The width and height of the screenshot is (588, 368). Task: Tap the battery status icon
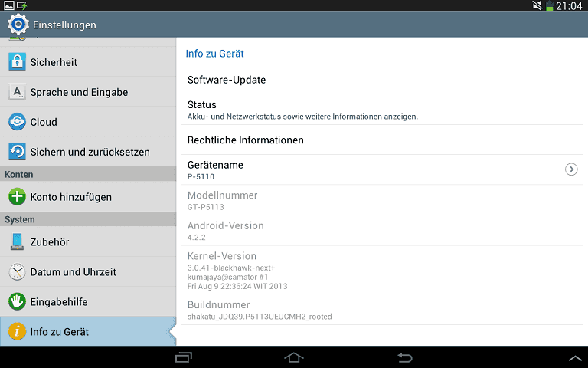tap(550, 5)
